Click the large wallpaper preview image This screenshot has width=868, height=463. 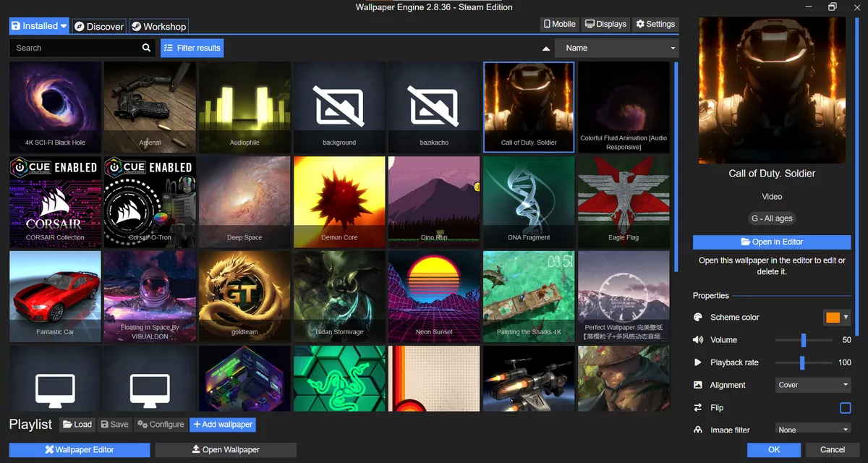(772, 90)
